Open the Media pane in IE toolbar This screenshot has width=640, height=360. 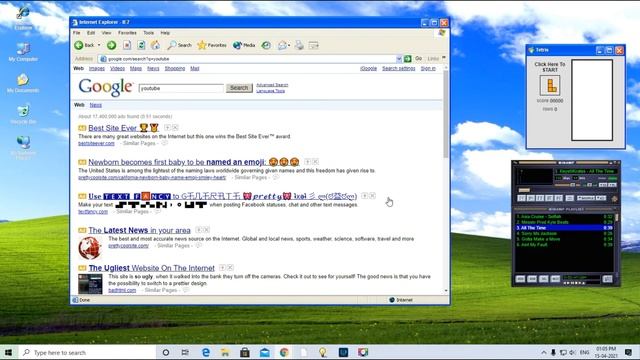[x=244, y=45]
